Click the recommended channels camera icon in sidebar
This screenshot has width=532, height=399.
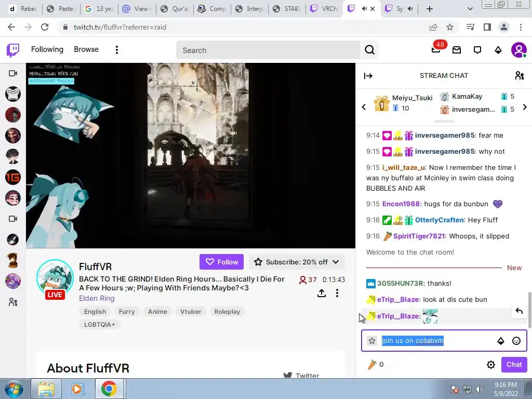point(13,219)
